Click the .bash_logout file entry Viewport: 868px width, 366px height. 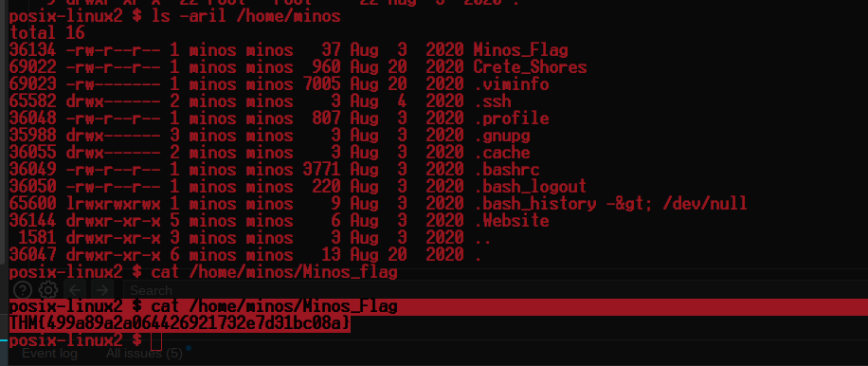point(530,187)
